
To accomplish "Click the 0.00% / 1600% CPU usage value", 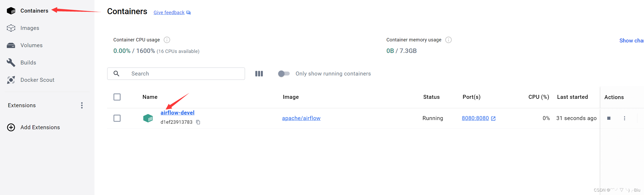I will pyautogui.click(x=134, y=51).
